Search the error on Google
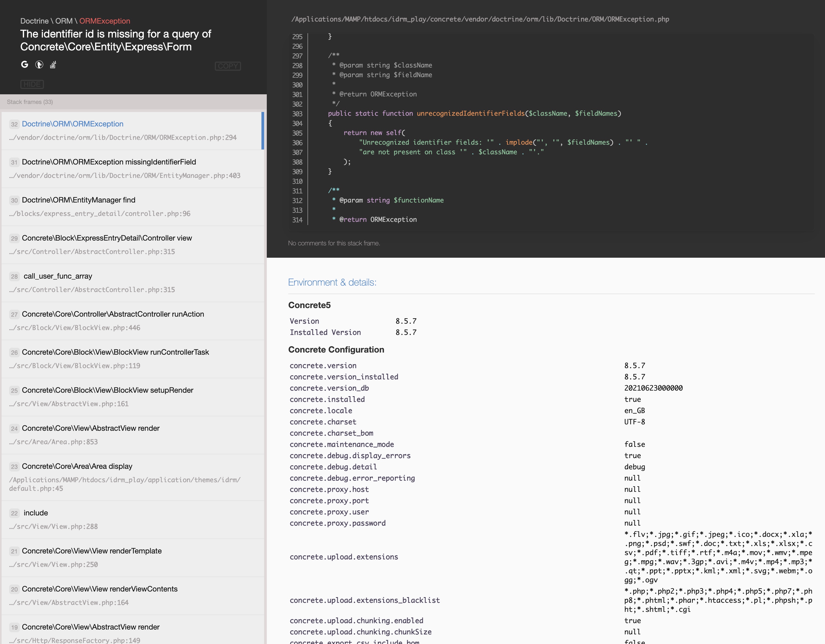 click(25, 65)
